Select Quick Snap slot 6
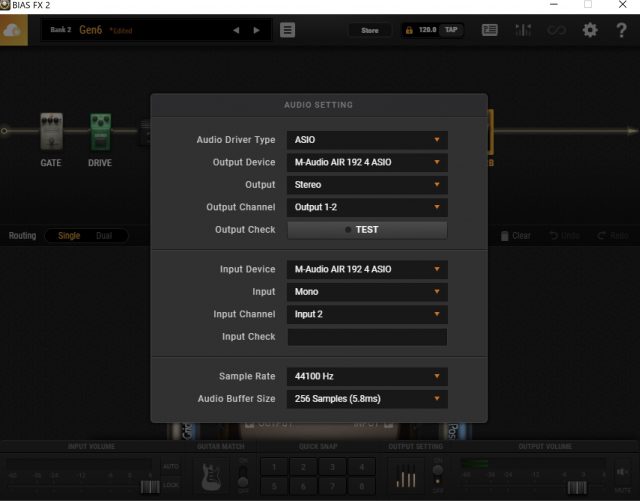The width and height of the screenshot is (640, 501). tap(303, 486)
